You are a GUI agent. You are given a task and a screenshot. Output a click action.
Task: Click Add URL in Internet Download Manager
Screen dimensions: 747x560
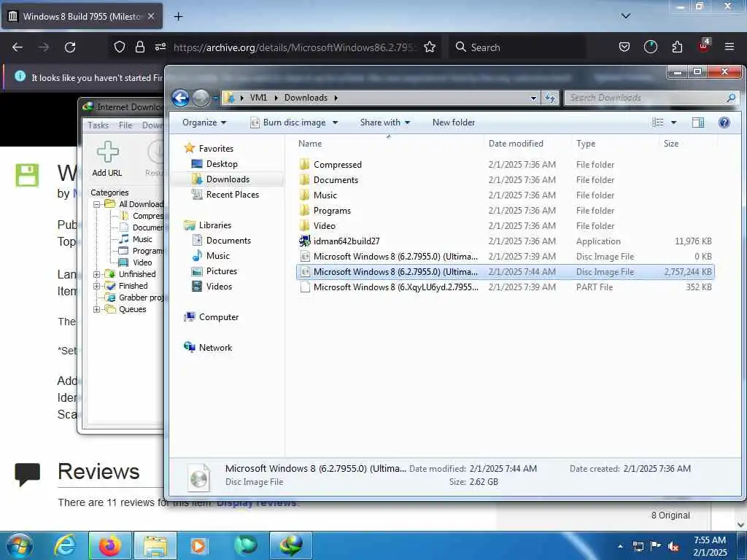(107, 160)
